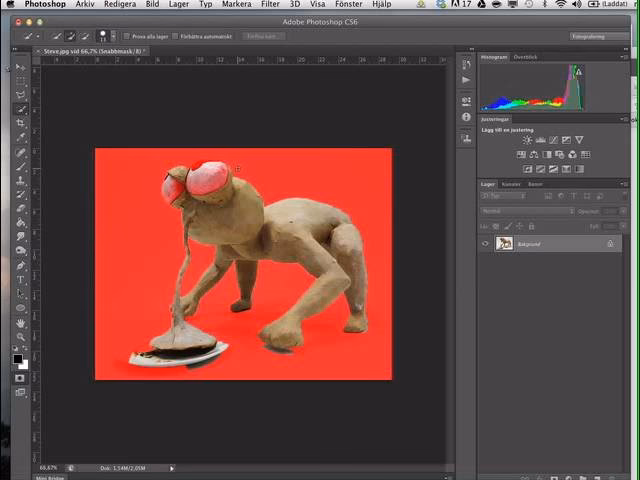
Task: Open the layer blend mode dropdown
Action: pos(527,211)
